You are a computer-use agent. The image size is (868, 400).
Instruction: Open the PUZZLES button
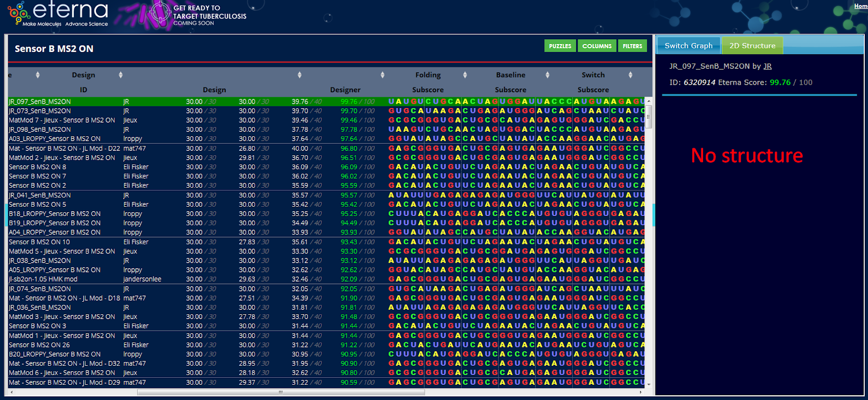click(x=560, y=46)
